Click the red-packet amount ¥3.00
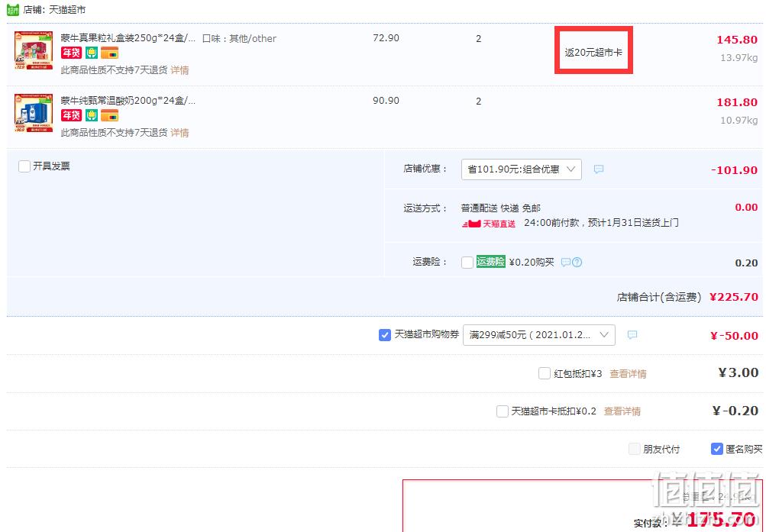This screenshot has height=532, width=766. pyautogui.click(x=739, y=373)
